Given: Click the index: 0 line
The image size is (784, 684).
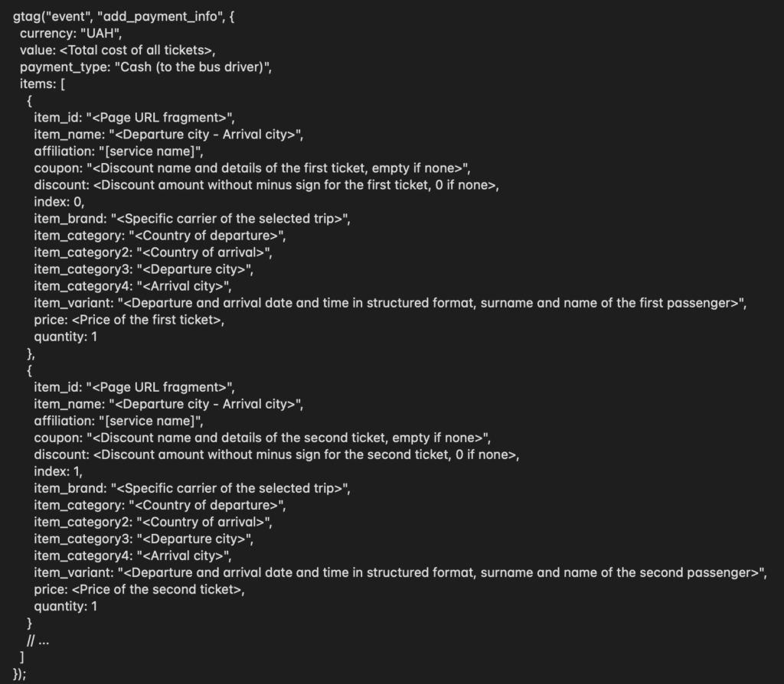Looking at the screenshot, I should click(59, 202).
